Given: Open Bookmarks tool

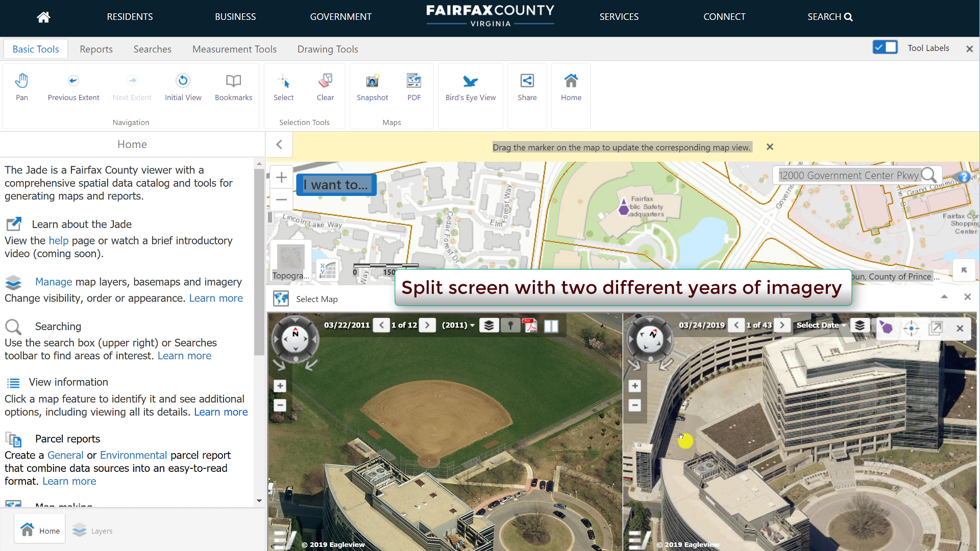Looking at the screenshot, I should 233,87.
